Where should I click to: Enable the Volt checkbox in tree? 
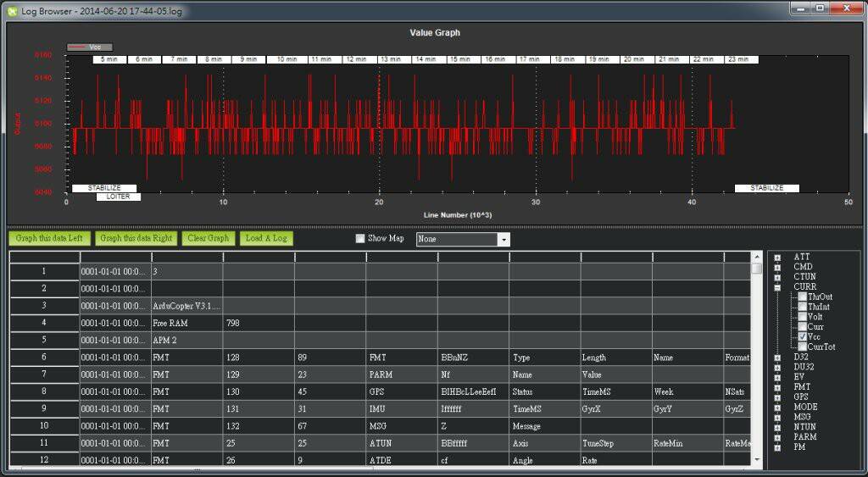tap(802, 317)
